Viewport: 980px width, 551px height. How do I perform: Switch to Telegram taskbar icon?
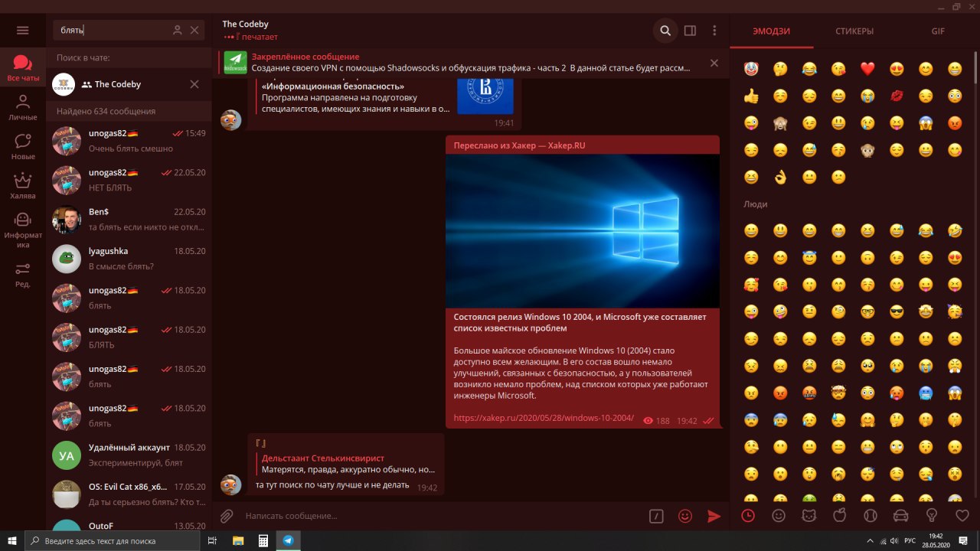click(x=288, y=540)
